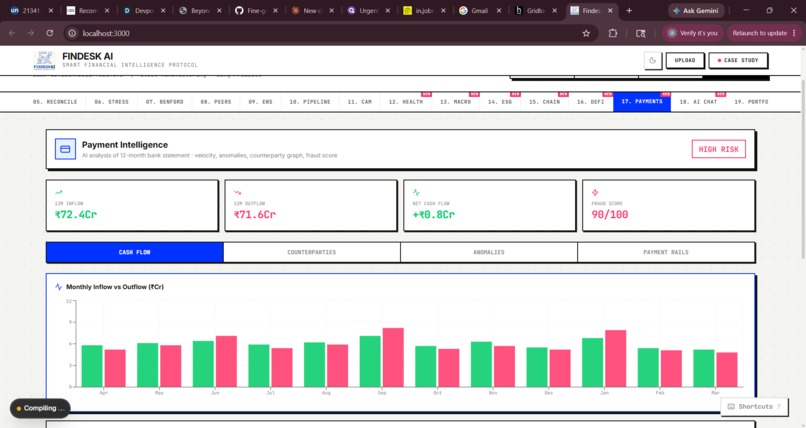Image resolution: width=806 pixels, height=428 pixels.
Task: Go to 12. HEALTH tab
Action: pyautogui.click(x=406, y=102)
